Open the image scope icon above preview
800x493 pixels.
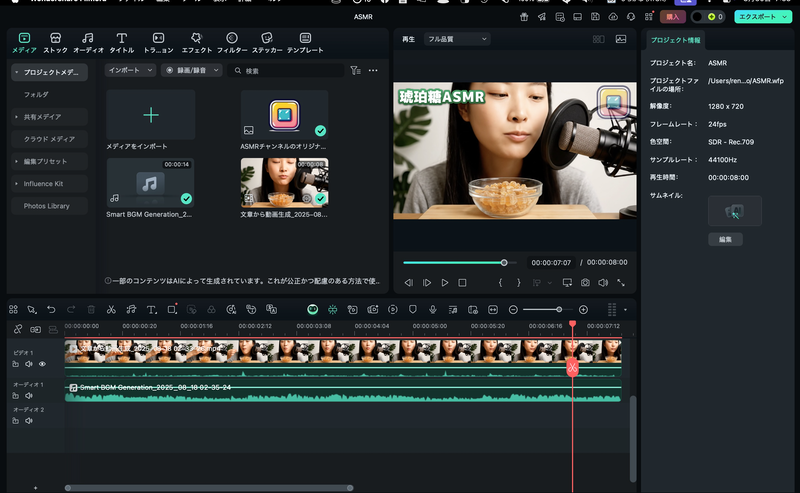(621, 39)
